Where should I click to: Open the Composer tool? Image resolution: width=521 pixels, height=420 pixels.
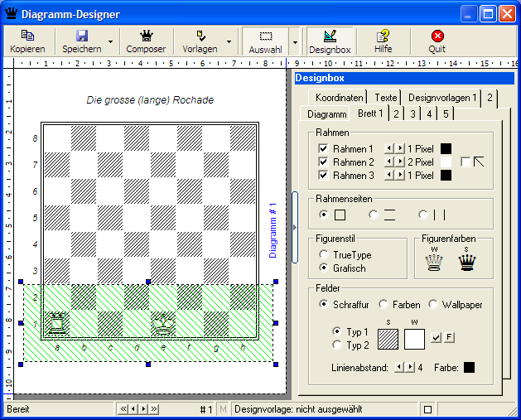pos(146,41)
